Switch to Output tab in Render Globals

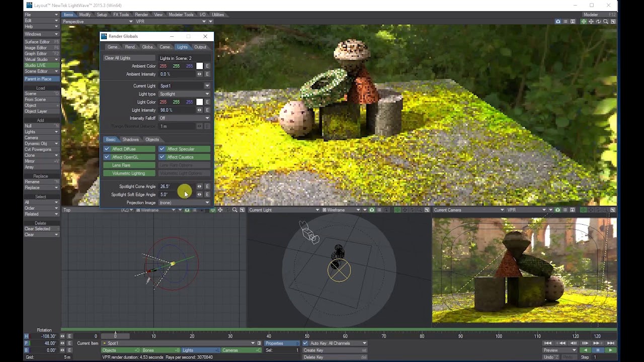point(200,47)
